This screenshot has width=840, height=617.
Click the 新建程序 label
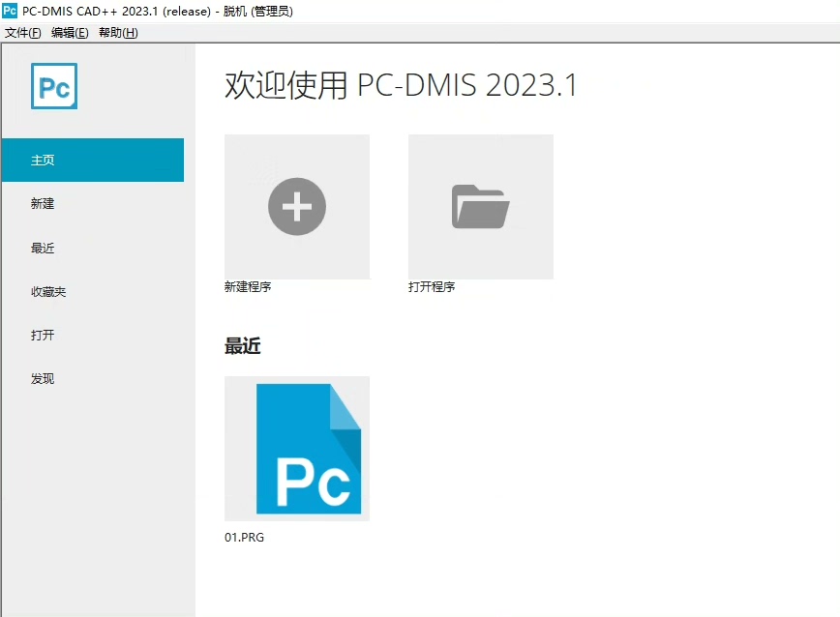pos(248,287)
